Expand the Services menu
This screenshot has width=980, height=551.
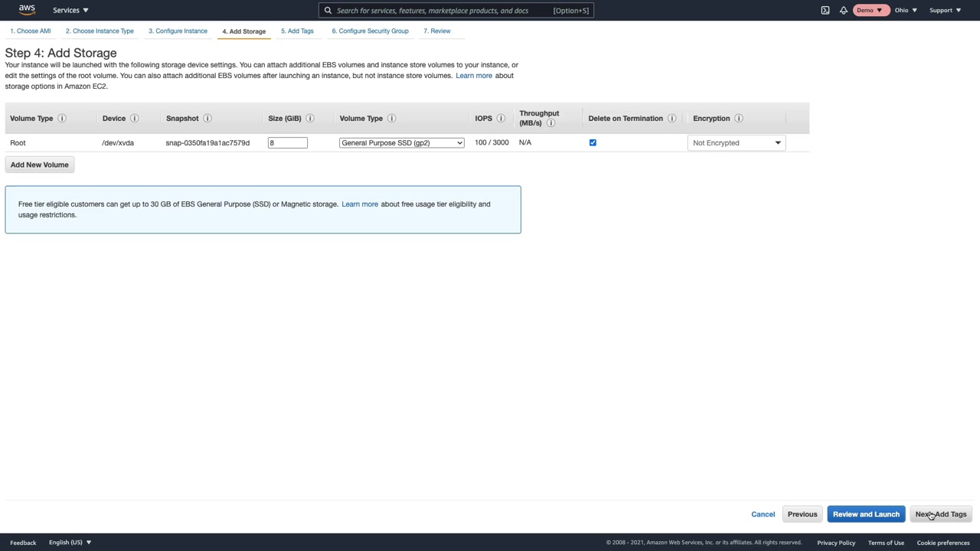tap(70, 10)
